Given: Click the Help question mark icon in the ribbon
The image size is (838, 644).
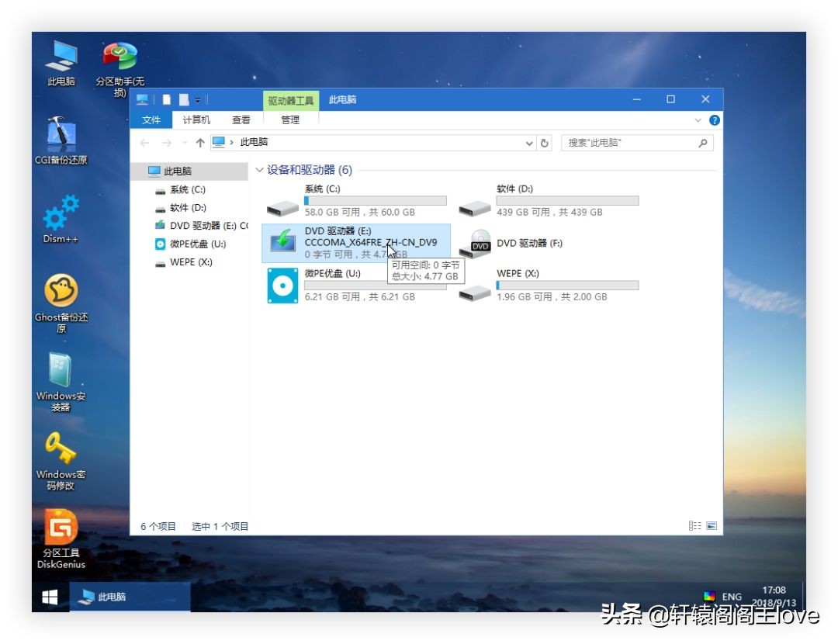Looking at the screenshot, I should click(714, 120).
